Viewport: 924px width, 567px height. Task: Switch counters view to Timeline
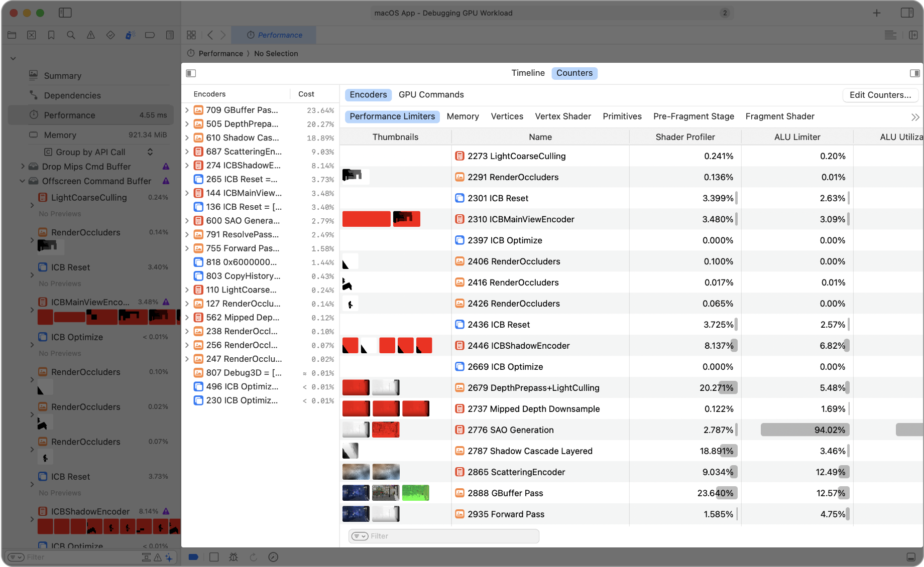[x=528, y=73]
